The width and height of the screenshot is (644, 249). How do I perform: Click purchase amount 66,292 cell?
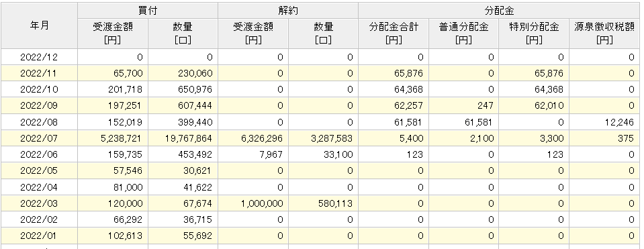click(113, 220)
